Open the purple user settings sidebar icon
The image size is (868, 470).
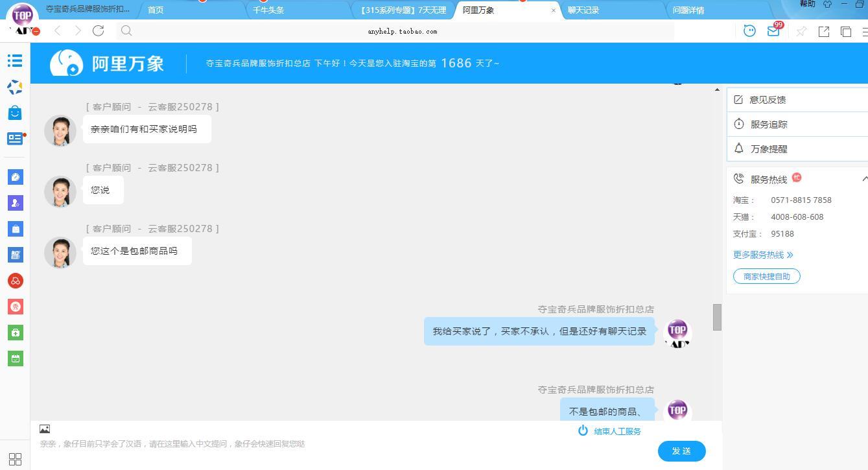[x=16, y=203]
